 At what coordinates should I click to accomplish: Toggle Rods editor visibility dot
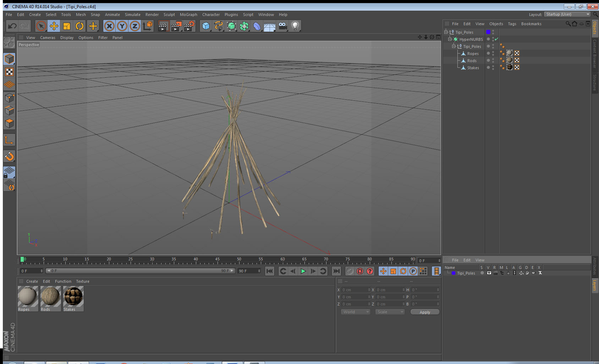[x=493, y=59]
